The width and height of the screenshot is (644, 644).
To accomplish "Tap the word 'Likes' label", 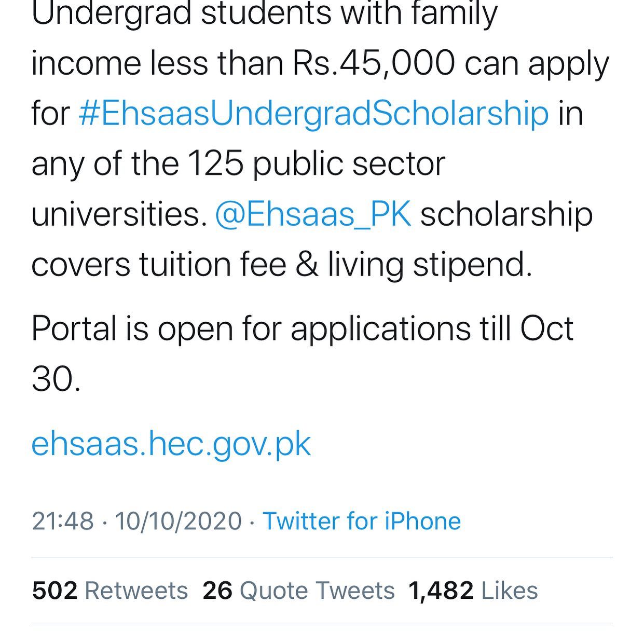I will pyautogui.click(x=510, y=591).
